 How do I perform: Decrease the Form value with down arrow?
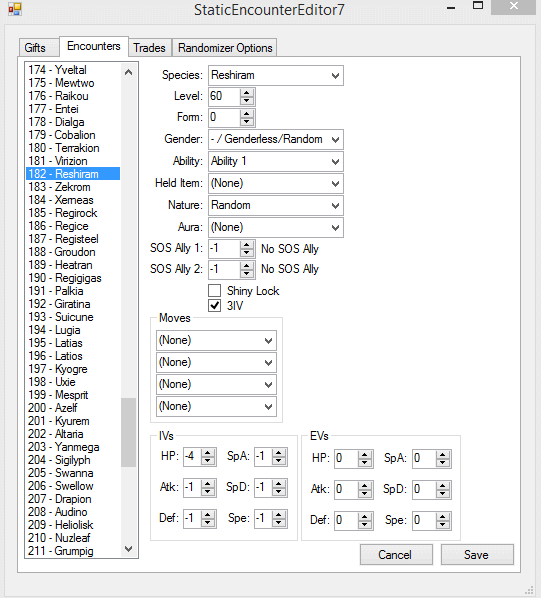click(x=247, y=122)
